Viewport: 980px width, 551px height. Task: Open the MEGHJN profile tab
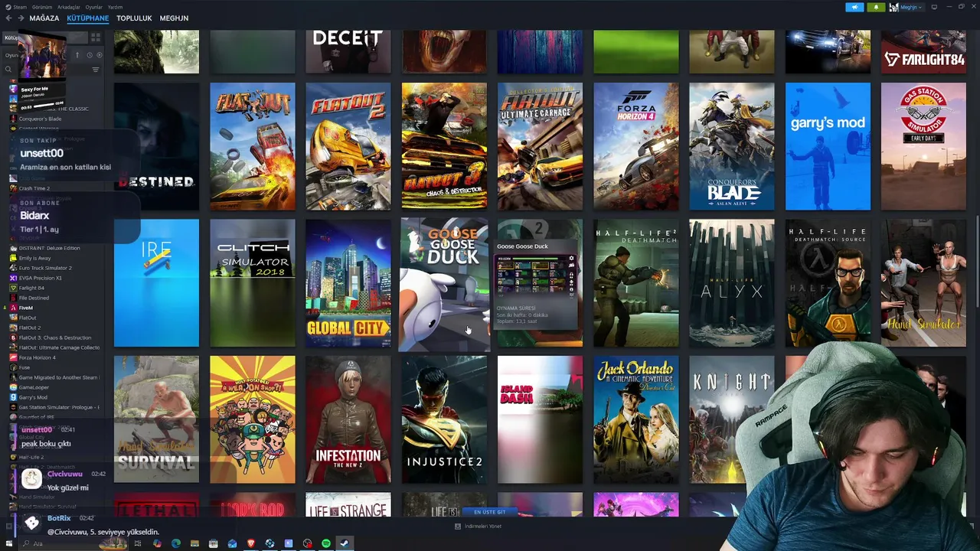(x=174, y=18)
